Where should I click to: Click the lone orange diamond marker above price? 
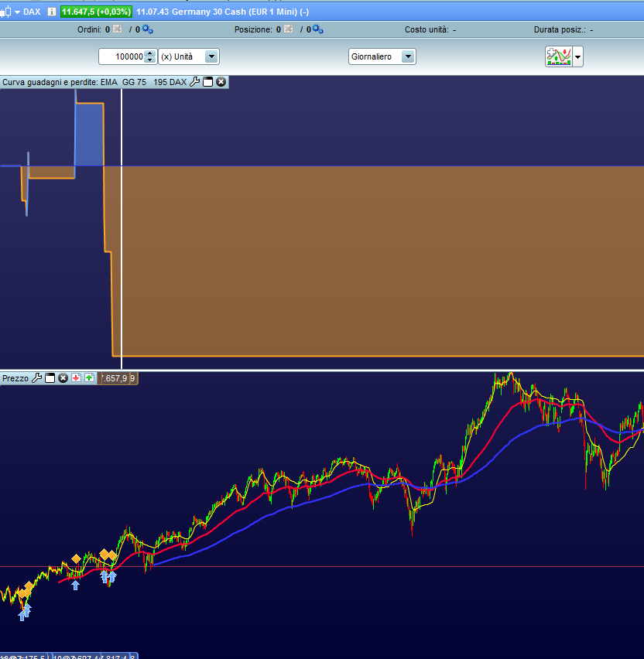pos(76,558)
